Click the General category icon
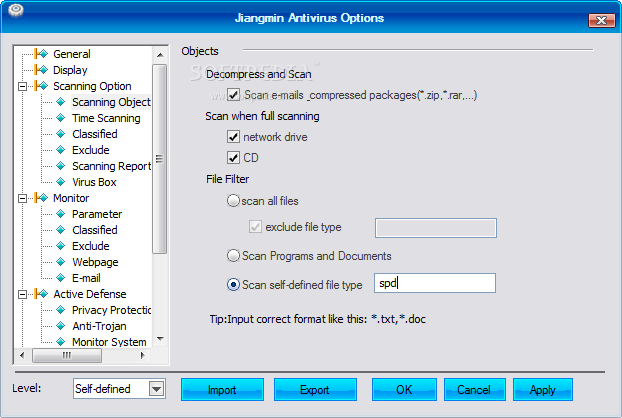622x418 pixels. click(x=41, y=54)
